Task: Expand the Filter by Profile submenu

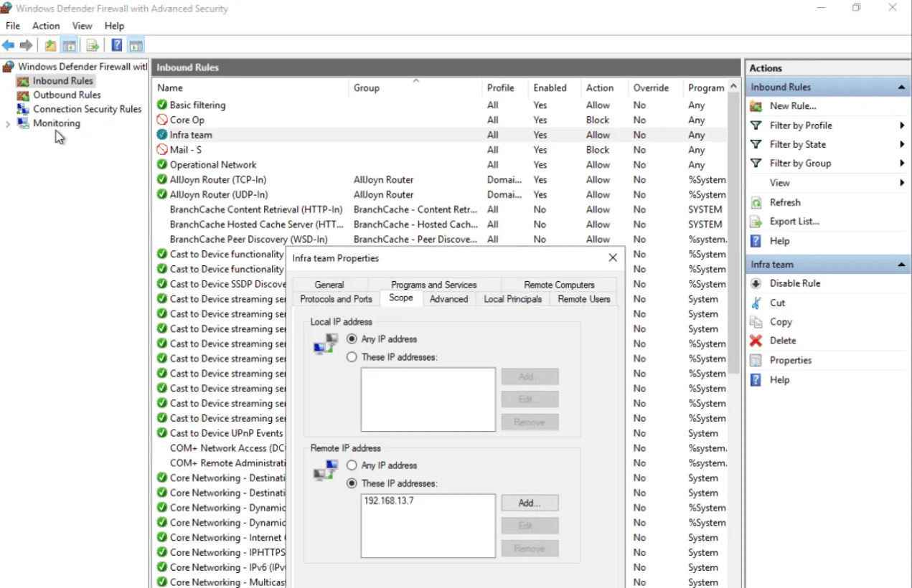Action: click(902, 125)
